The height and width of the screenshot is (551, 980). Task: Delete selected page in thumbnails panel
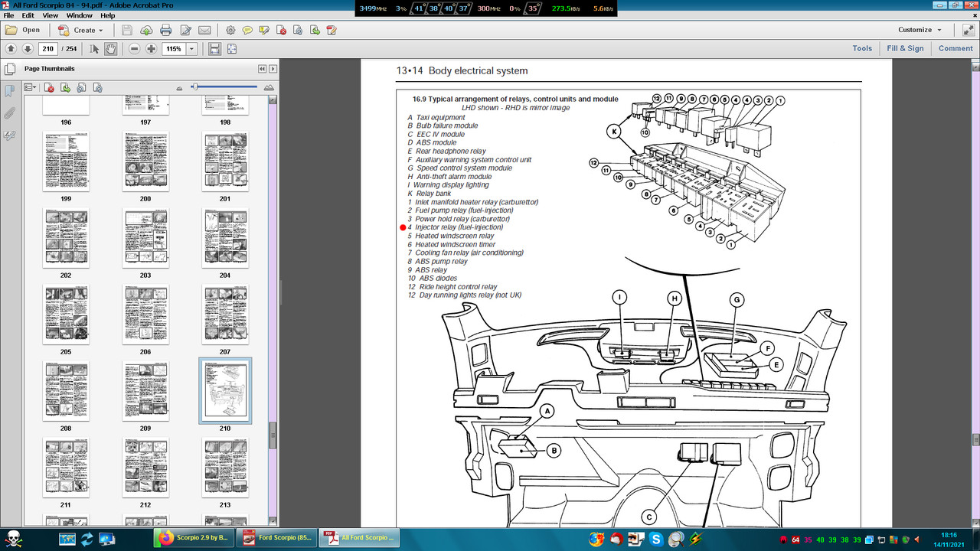[49, 88]
